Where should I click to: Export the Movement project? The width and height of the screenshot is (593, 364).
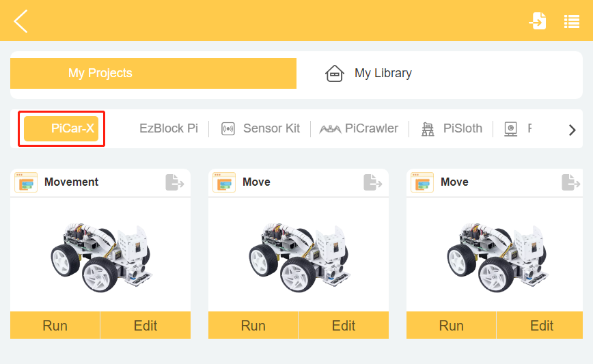point(174,182)
